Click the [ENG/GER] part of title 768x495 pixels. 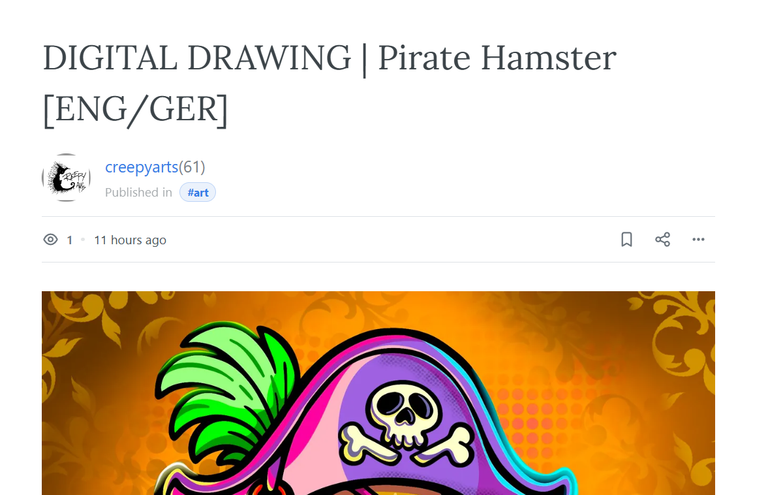tap(136, 109)
